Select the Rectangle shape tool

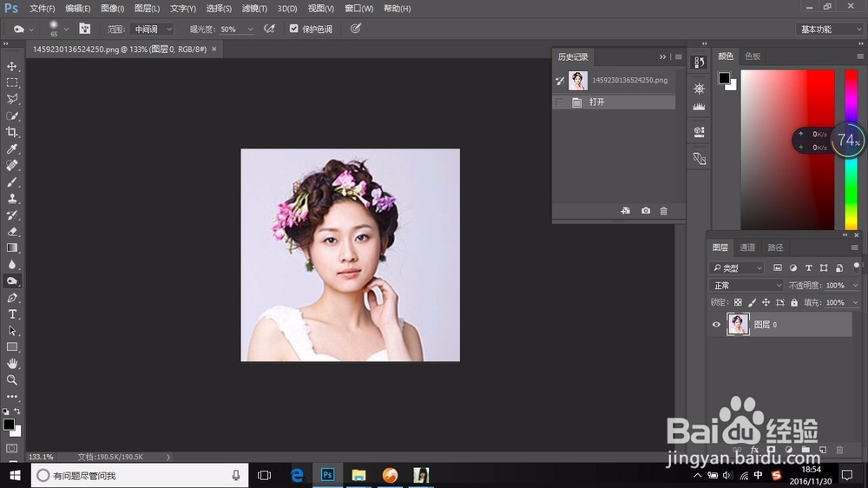[11, 346]
